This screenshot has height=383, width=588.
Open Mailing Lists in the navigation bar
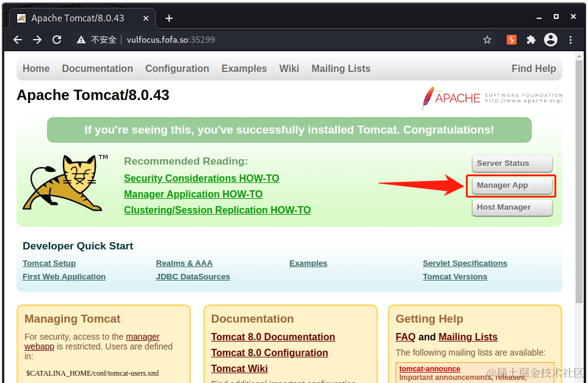[x=341, y=68]
